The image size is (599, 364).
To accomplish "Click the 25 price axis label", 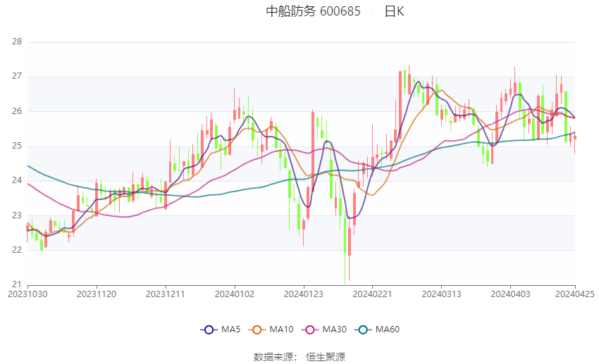I will pyautogui.click(x=17, y=146).
